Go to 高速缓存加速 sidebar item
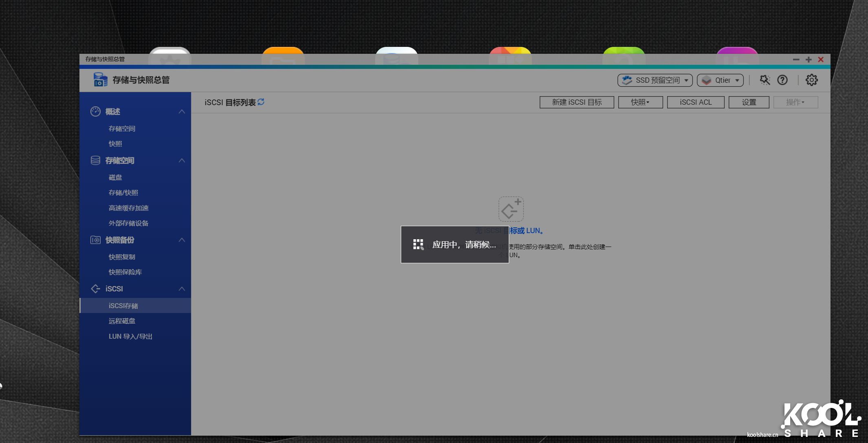 coord(128,208)
